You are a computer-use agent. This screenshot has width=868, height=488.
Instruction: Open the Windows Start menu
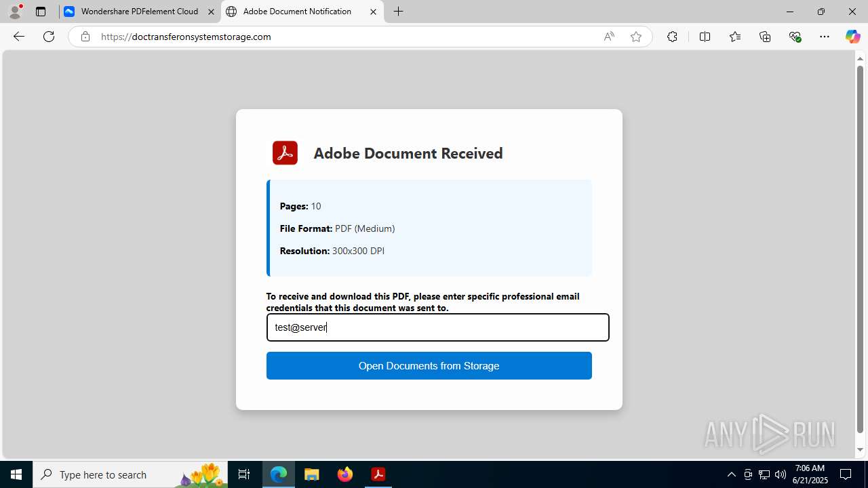(16, 474)
